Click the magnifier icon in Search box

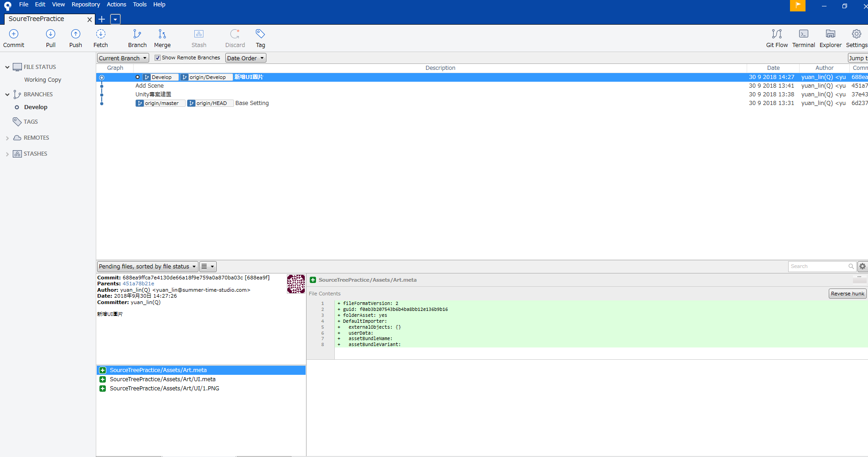click(851, 267)
